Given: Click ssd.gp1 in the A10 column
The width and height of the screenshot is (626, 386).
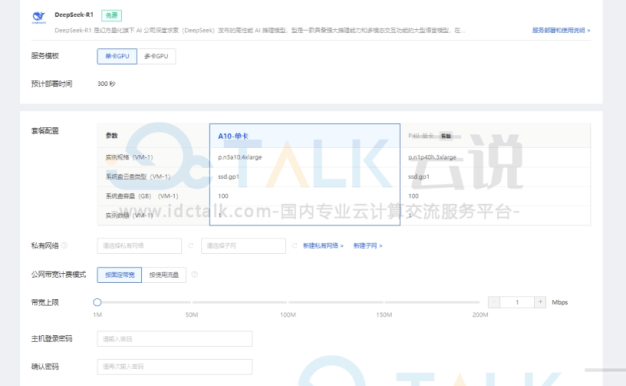Looking at the screenshot, I should [228, 176].
